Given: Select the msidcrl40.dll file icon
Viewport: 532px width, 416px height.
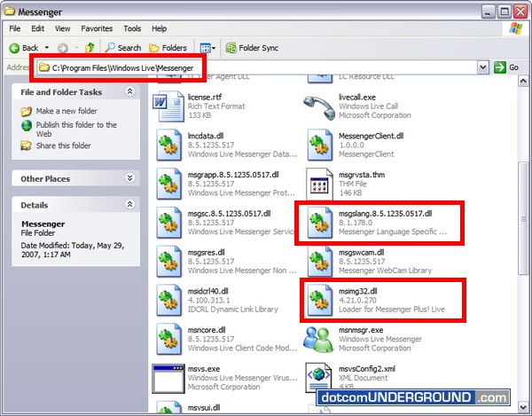Looking at the screenshot, I should (x=168, y=300).
